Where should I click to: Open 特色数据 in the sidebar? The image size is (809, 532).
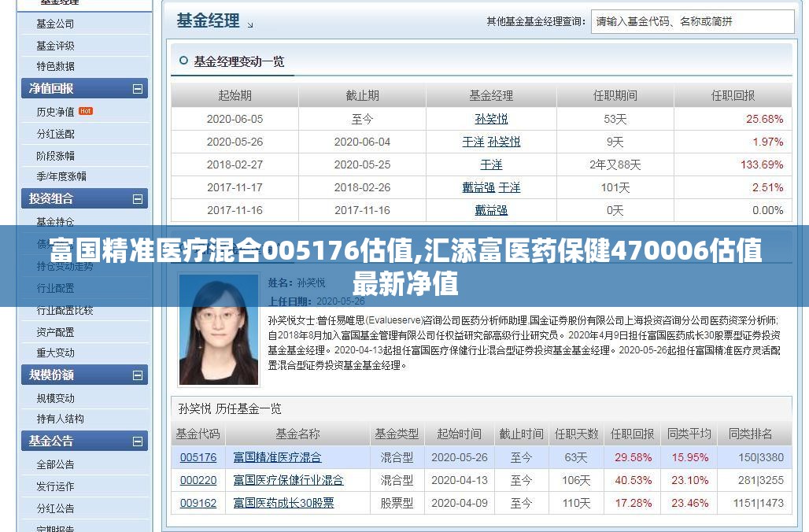[55, 67]
